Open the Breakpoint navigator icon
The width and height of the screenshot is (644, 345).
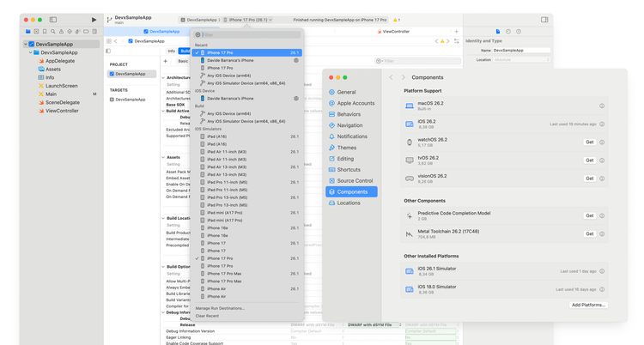pos(86,31)
